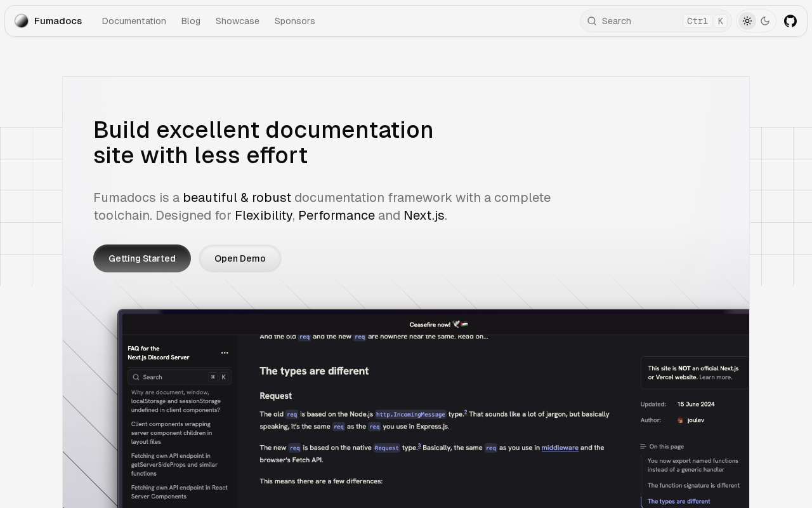Click the 'Learn more.' link in notice
The image size is (812, 508).
716,377
